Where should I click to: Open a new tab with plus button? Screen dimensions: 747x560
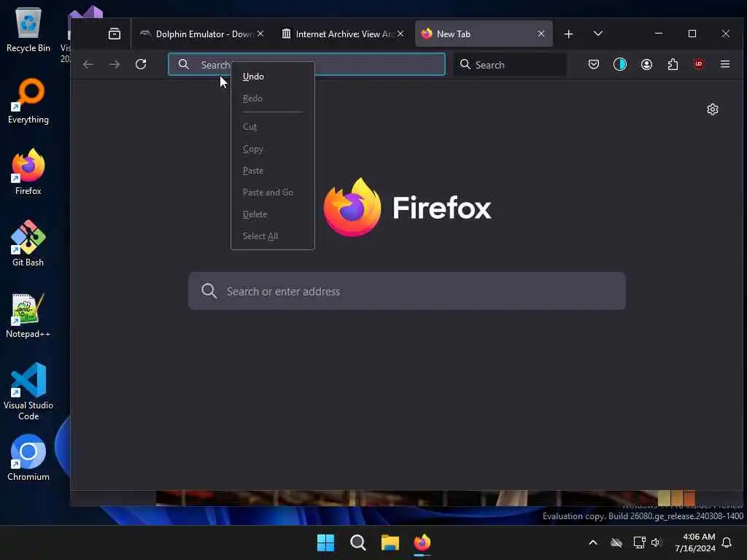pyautogui.click(x=568, y=34)
